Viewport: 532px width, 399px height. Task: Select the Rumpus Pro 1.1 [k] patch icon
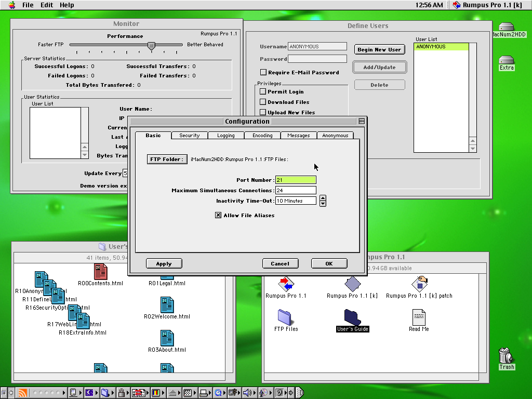click(419, 284)
